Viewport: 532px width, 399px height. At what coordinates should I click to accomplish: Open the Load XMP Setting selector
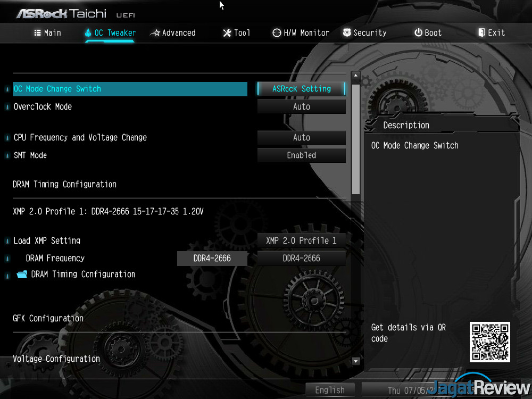tap(301, 240)
